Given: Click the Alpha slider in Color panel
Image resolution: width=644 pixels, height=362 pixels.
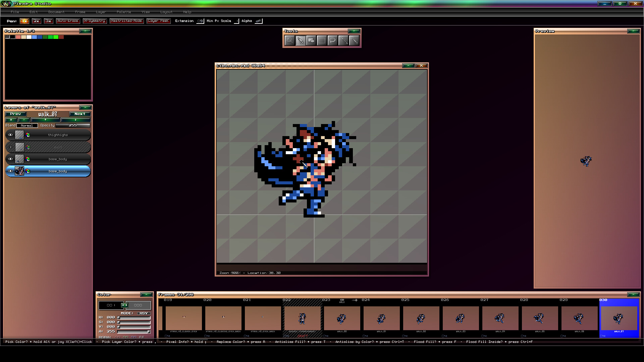Looking at the screenshot, I should pos(133,331).
